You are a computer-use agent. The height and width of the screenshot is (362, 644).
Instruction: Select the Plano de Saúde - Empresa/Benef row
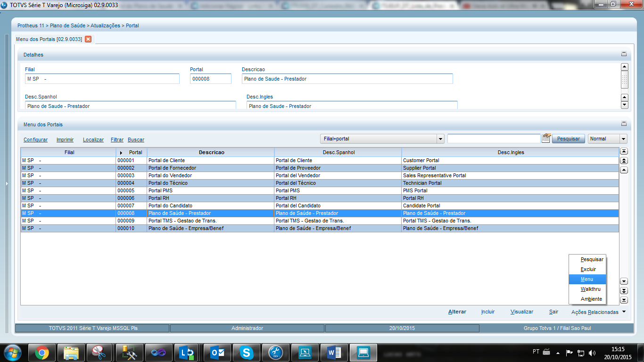[x=320, y=228]
